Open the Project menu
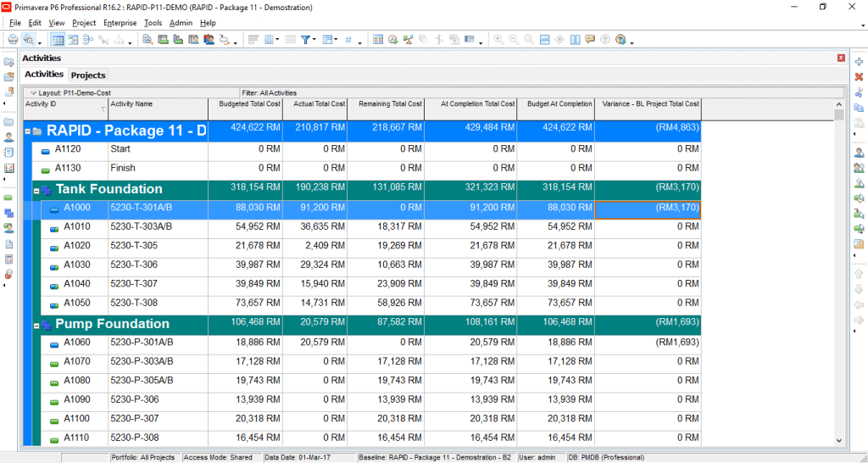Viewport: 868px width, 463px height. (x=84, y=23)
